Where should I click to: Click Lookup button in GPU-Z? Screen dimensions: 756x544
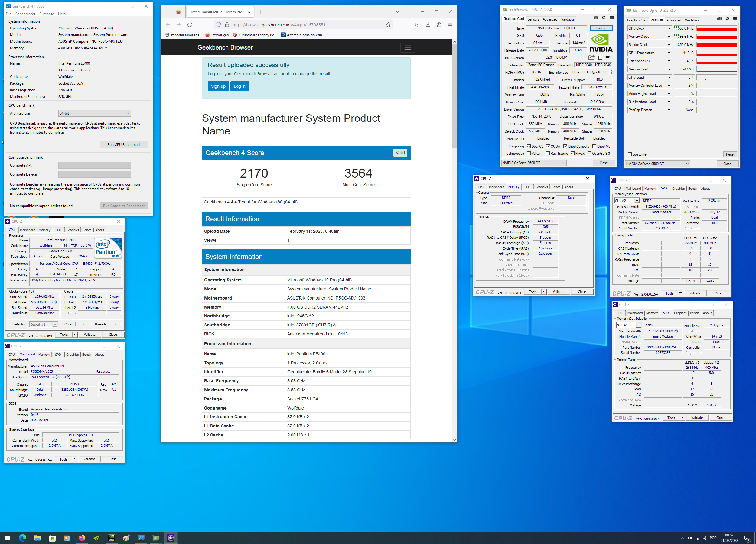(x=601, y=28)
